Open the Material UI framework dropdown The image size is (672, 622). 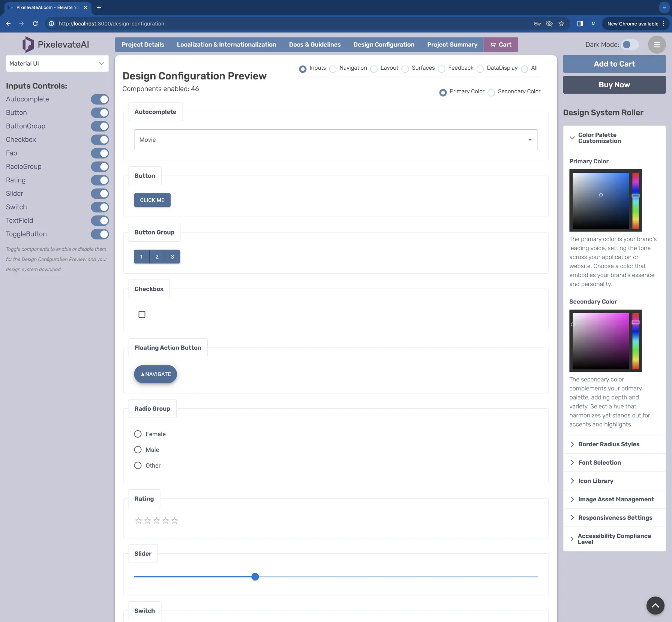coord(57,64)
